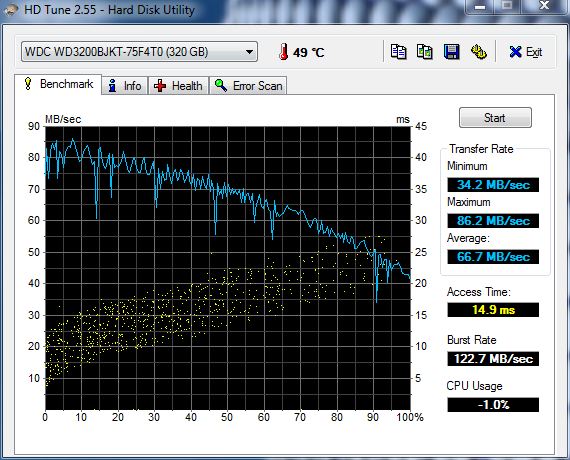Click the magnifier icon on Error Scan

tap(221, 85)
